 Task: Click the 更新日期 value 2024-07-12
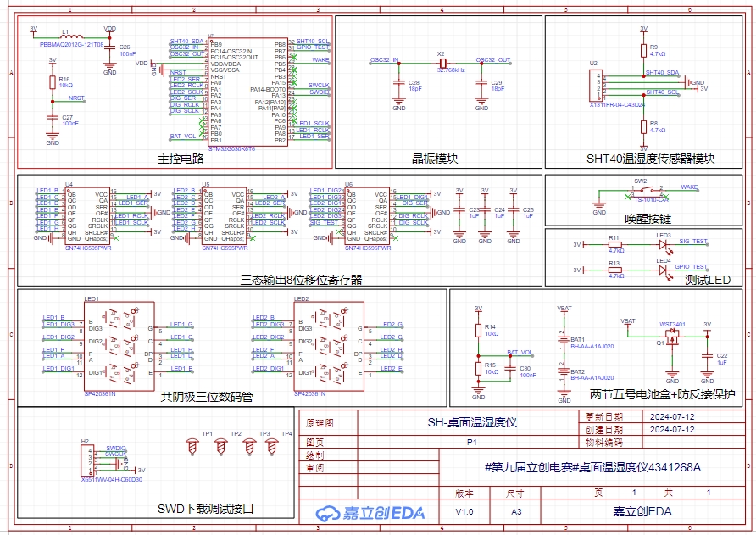pyautogui.click(x=672, y=417)
